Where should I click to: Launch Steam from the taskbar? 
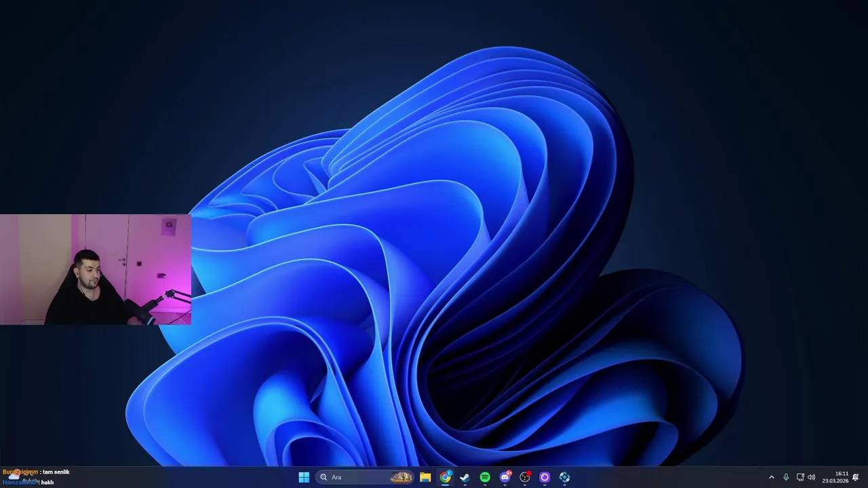coord(465,477)
